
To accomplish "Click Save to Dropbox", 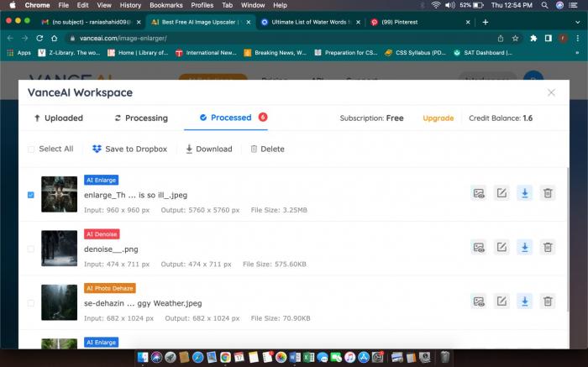I will tap(129, 149).
